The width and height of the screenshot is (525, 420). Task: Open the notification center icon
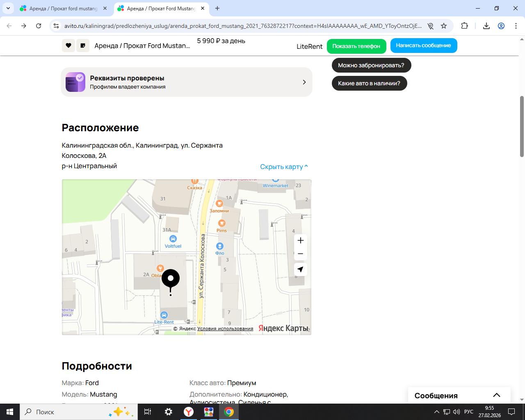click(511, 412)
